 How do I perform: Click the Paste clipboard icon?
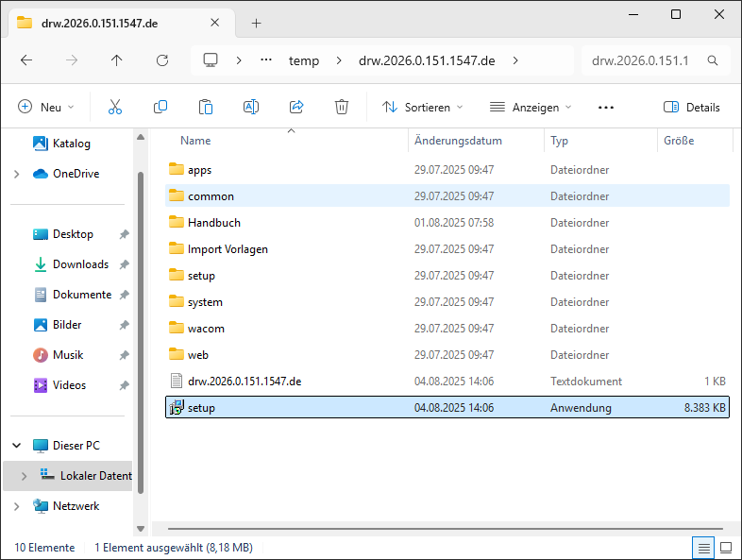coord(206,108)
